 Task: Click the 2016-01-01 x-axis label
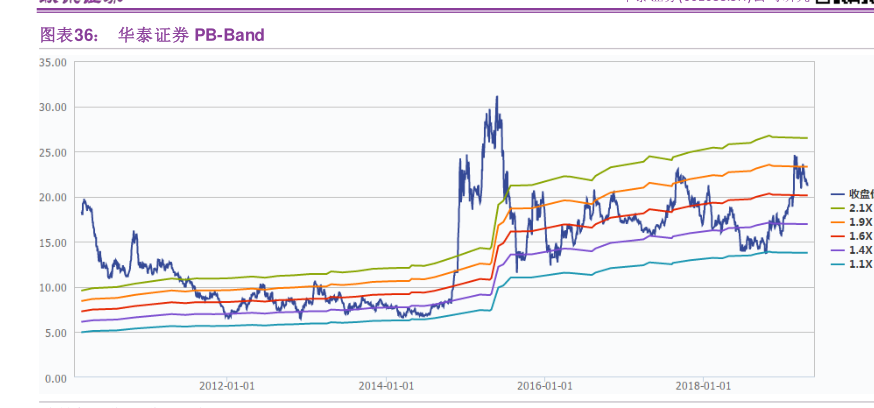544,386
